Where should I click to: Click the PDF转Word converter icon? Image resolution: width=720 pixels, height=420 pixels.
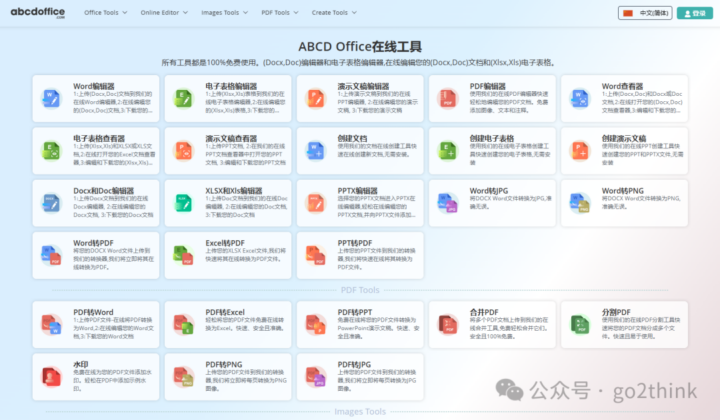(51, 324)
